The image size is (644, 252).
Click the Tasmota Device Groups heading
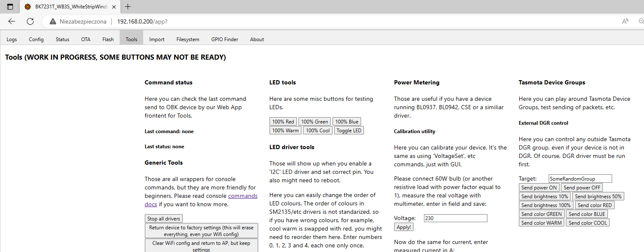(x=552, y=82)
